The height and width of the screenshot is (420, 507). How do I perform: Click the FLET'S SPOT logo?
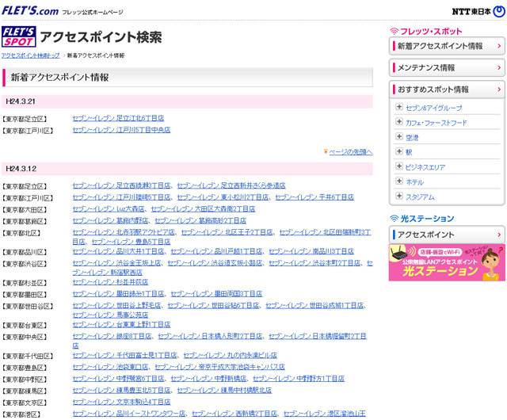19,36
